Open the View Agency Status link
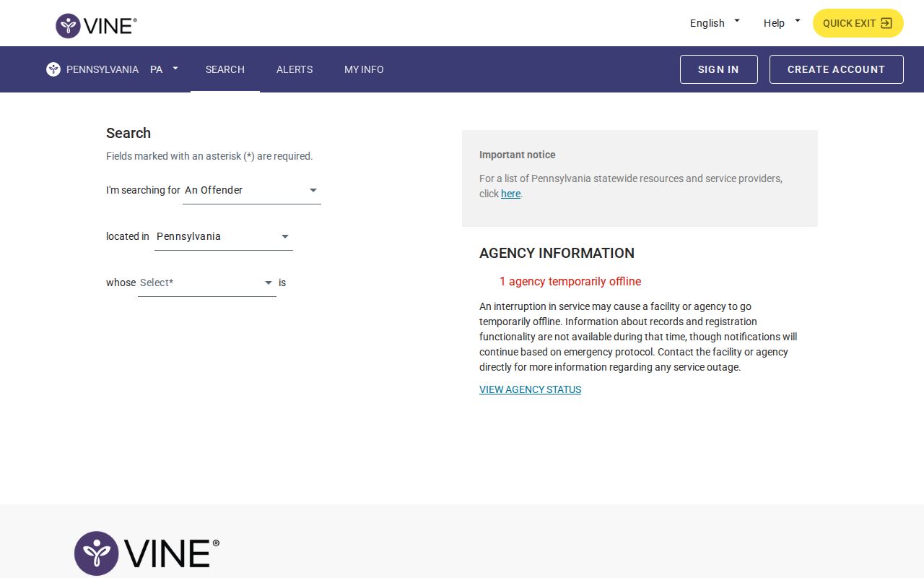This screenshot has height=578, width=924. [531, 389]
